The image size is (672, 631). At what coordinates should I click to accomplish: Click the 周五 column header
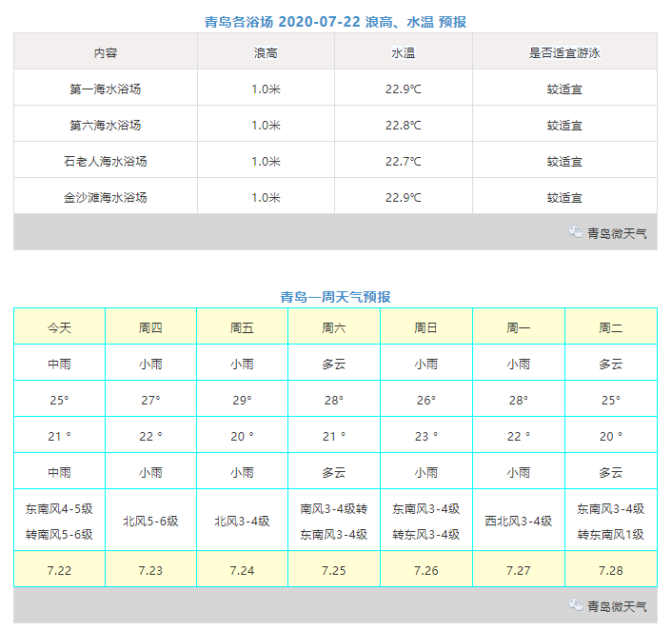click(242, 328)
